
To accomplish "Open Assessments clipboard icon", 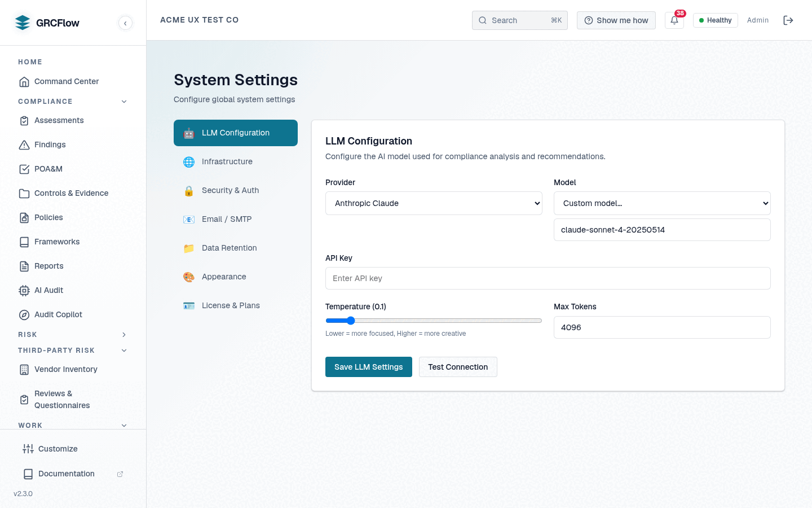I will [24, 121].
